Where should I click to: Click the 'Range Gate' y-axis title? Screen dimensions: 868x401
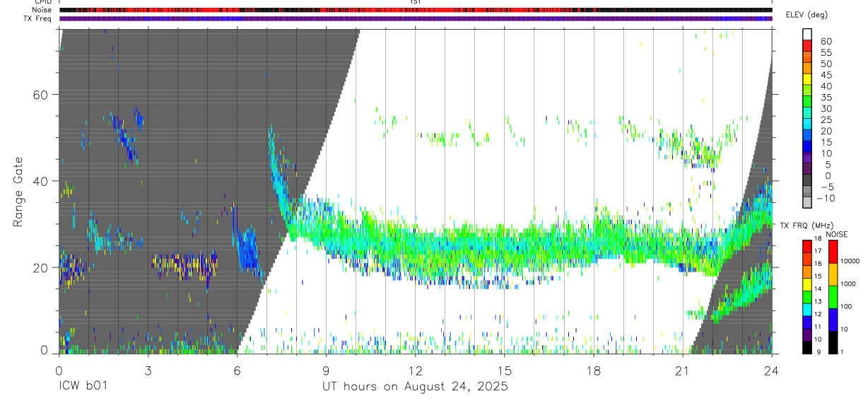[18, 192]
